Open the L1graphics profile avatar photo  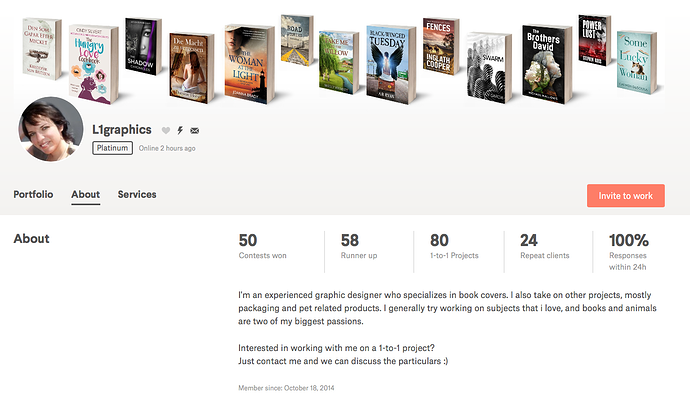(51, 130)
